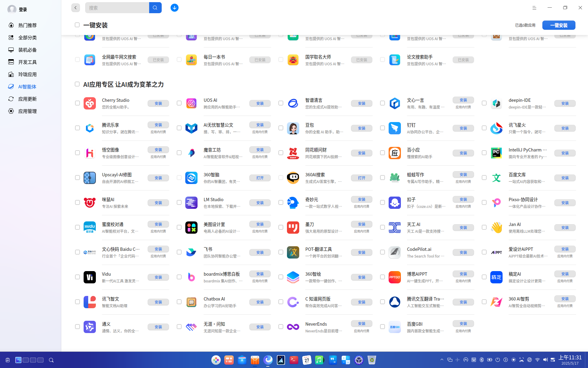Viewport: 588px width, 368px height.
Task: Select the Cherry Studio checkbox
Action: 77,103
